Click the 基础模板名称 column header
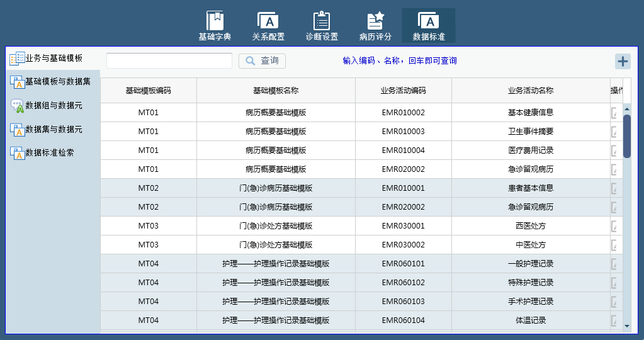Viewport: 644px width, 340px height. click(x=276, y=90)
